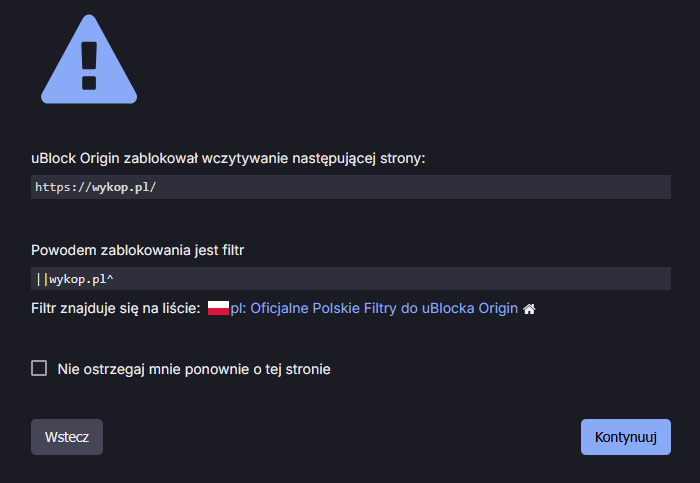Click the "Filtr znajduje się na liście:" label
Image resolution: width=700 pixels, height=483 pixels.
(x=116, y=309)
